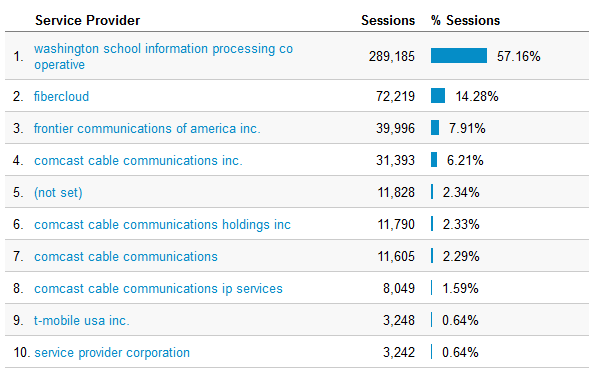Click the 3,242 sessions value

click(399, 353)
